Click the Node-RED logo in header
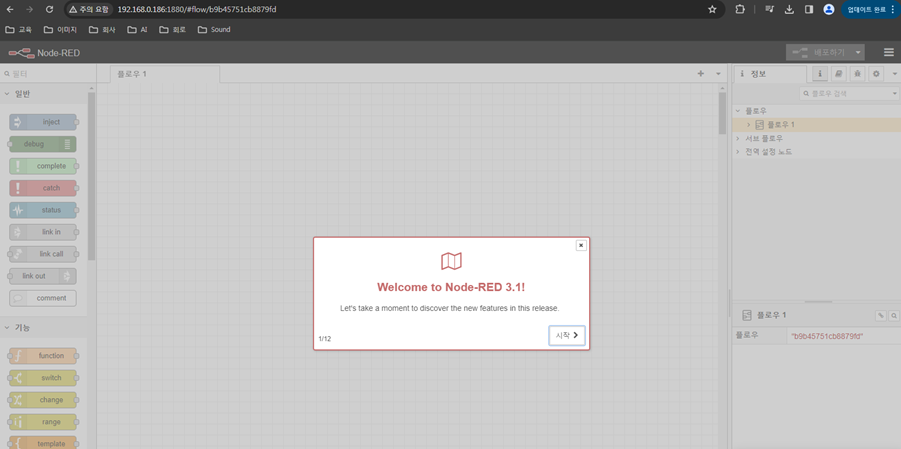 [x=44, y=53]
